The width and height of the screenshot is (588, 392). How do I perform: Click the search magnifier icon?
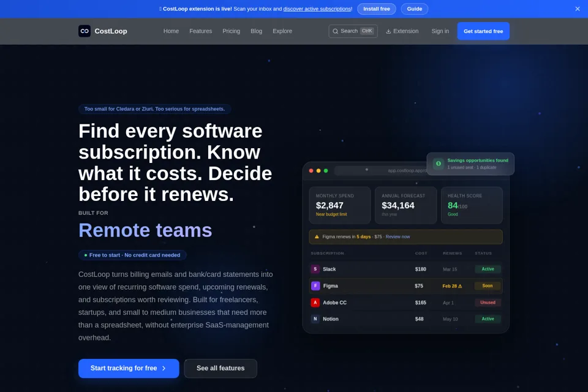click(335, 31)
